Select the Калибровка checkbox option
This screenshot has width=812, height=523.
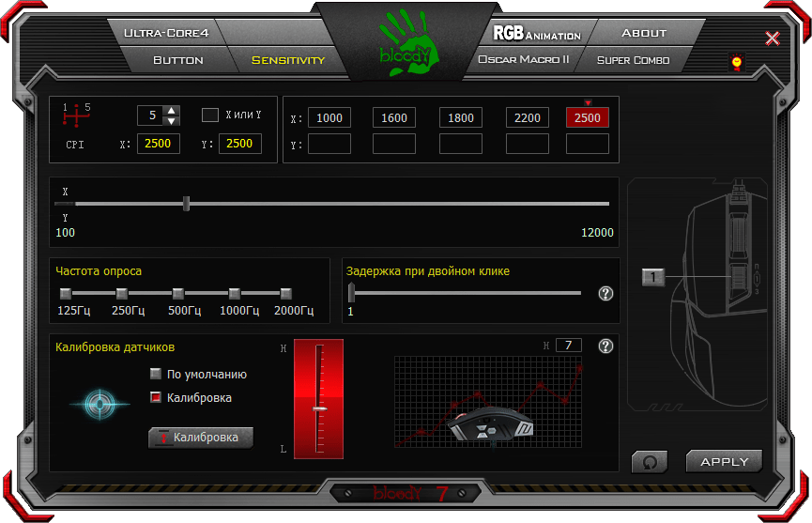click(x=155, y=397)
